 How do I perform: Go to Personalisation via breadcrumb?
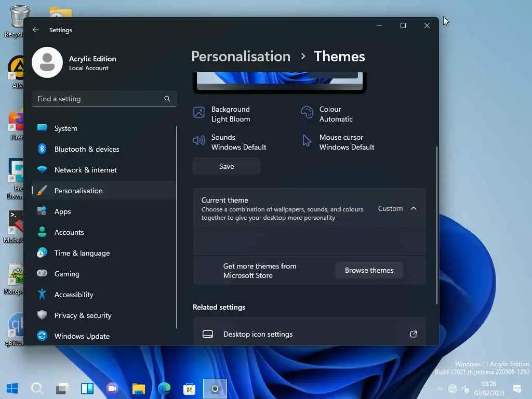(x=241, y=56)
